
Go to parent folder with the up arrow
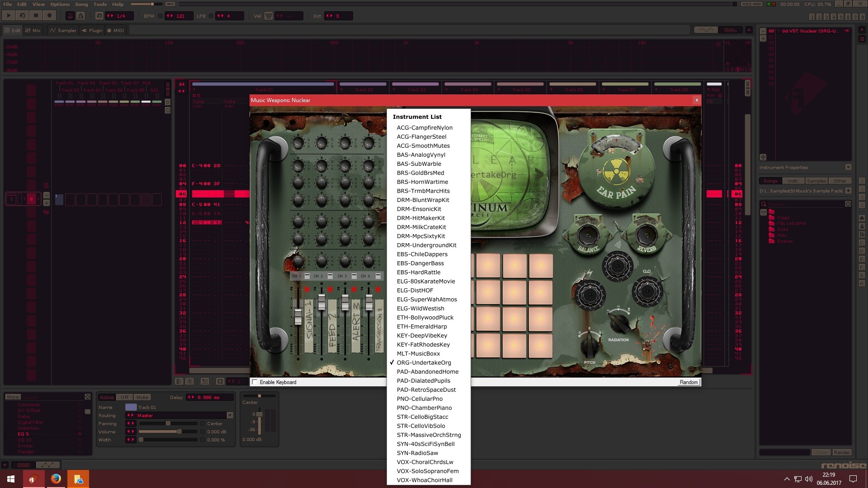click(849, 191)
